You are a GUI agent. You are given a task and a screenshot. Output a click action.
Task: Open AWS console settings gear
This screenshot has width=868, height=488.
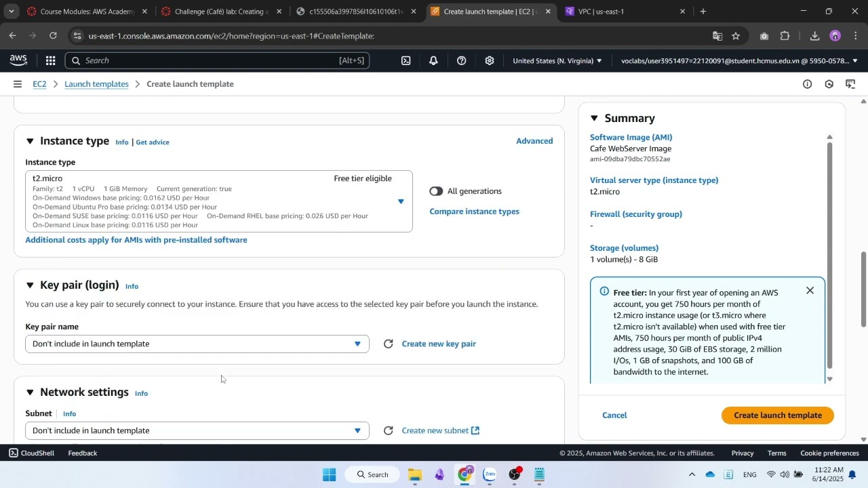tap(490, 60)
